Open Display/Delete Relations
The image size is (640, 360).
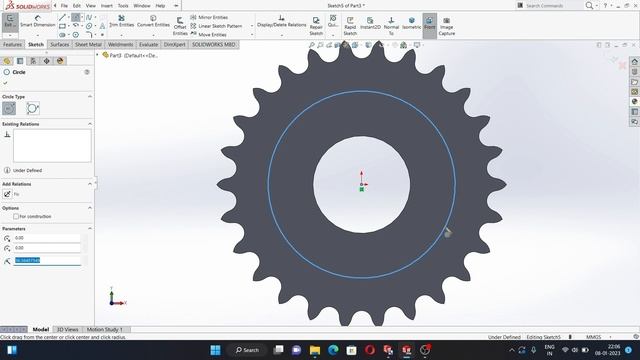point(281,21)
